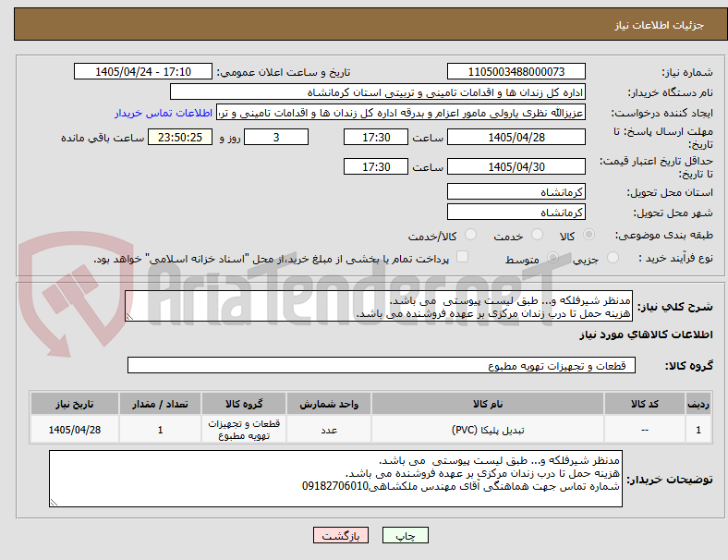Click the ردیف column header

pos(698,404)
